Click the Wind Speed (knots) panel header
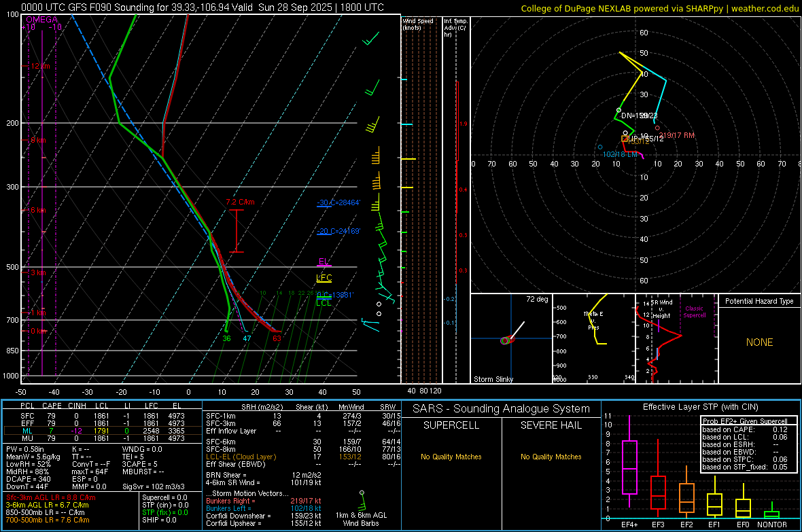802x532 pixels. [418, 24]
